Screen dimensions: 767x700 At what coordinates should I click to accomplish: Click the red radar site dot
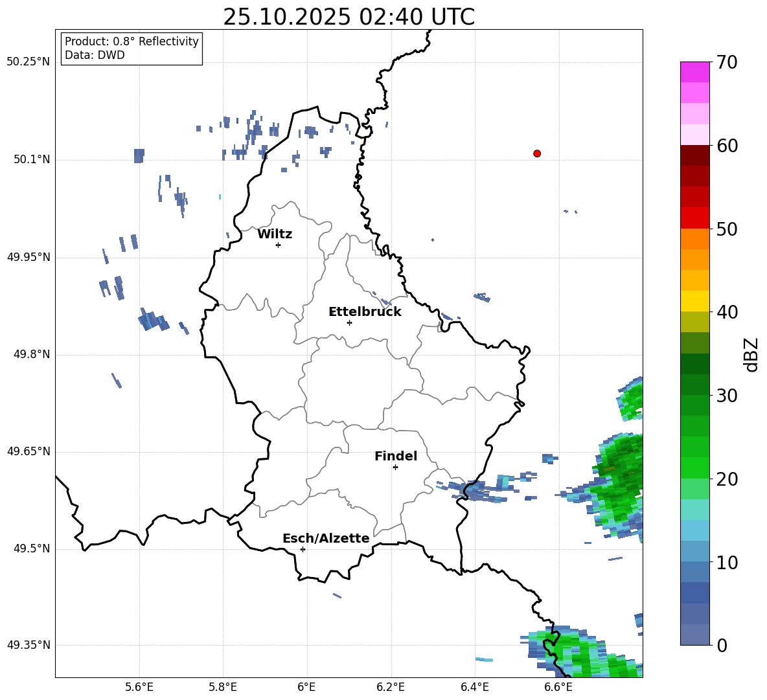[537, 153]
